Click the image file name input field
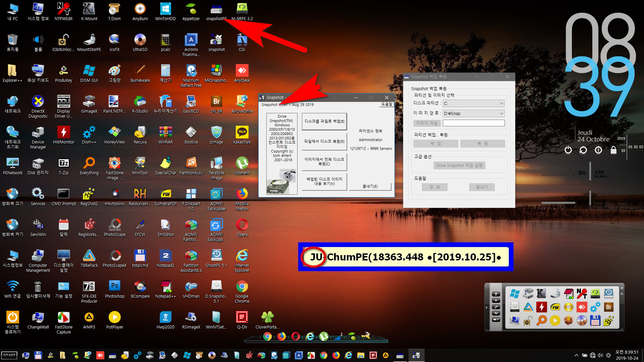Screen dimensions: 644x362 (474, 123)
